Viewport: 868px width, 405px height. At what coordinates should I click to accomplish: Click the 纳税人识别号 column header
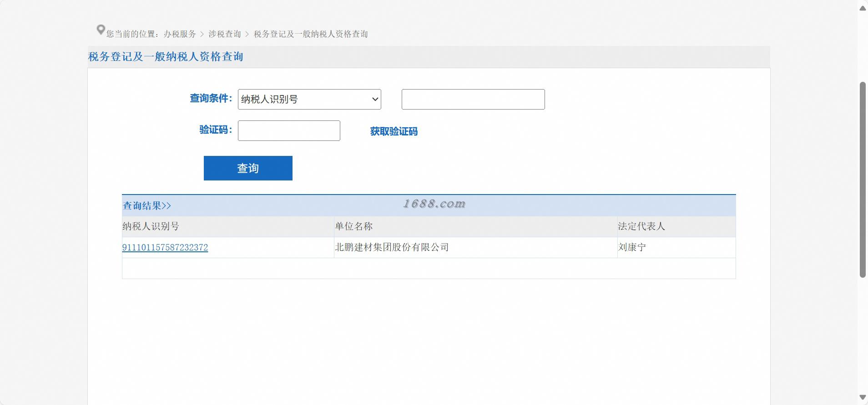(228, 226)
